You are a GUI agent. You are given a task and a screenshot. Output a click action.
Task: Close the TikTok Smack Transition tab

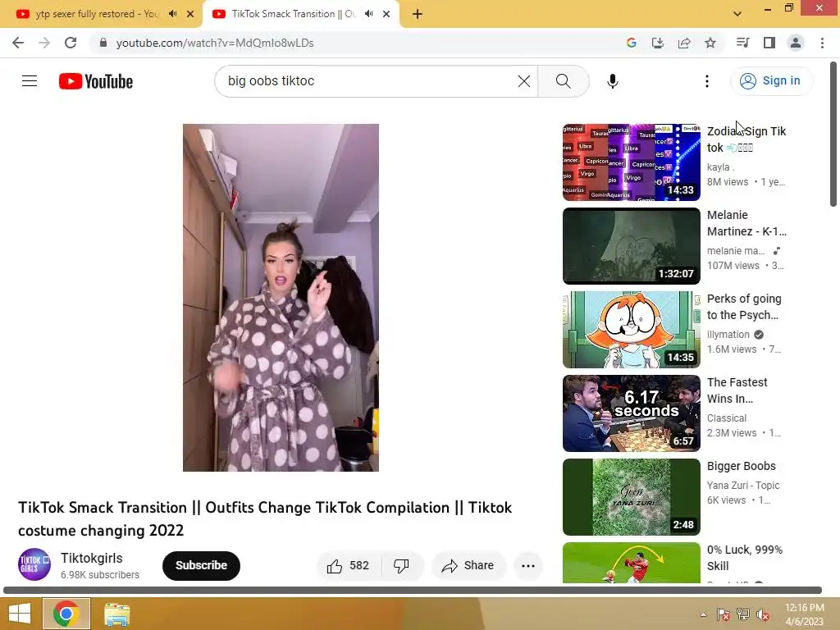(386, 14)
